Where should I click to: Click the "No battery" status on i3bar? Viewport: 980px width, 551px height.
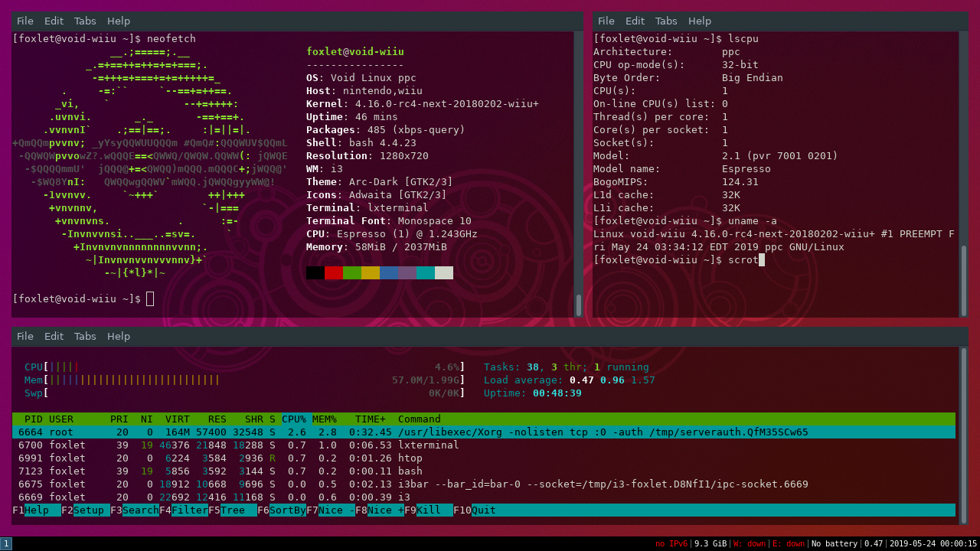pyautogui.click(x=835, y=544)
